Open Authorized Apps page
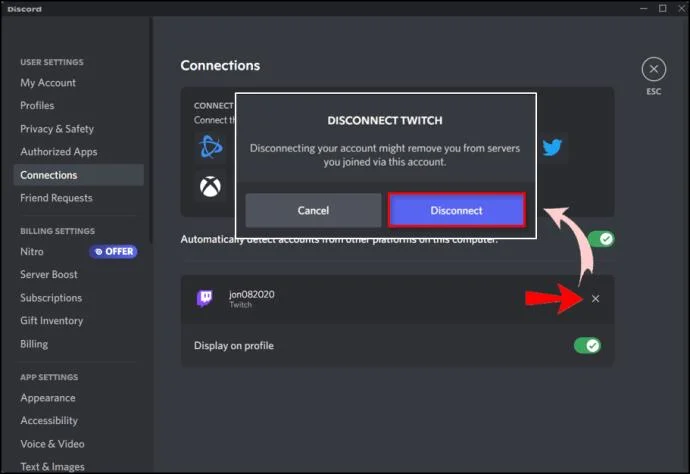This screenshot has height=474, width=690. [x=59, y=152]
